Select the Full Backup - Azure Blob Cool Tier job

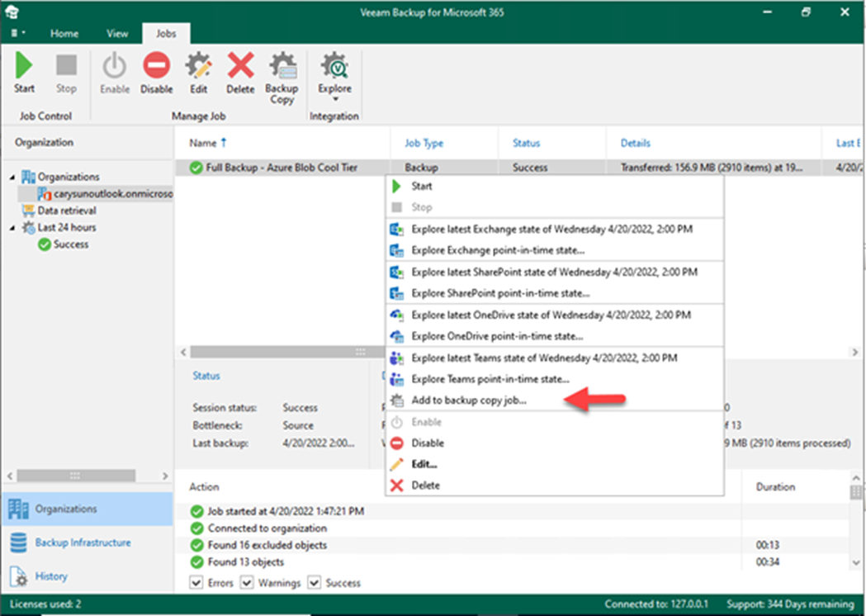click(x=282, y=168)
